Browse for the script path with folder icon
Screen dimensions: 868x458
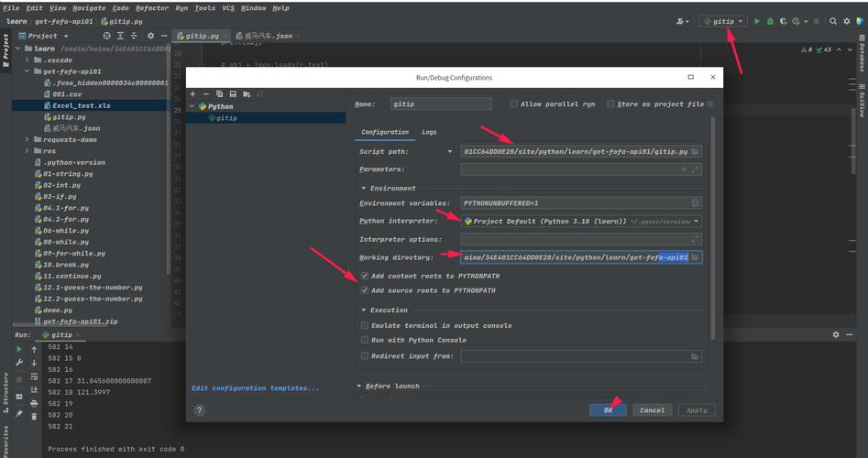696,151
